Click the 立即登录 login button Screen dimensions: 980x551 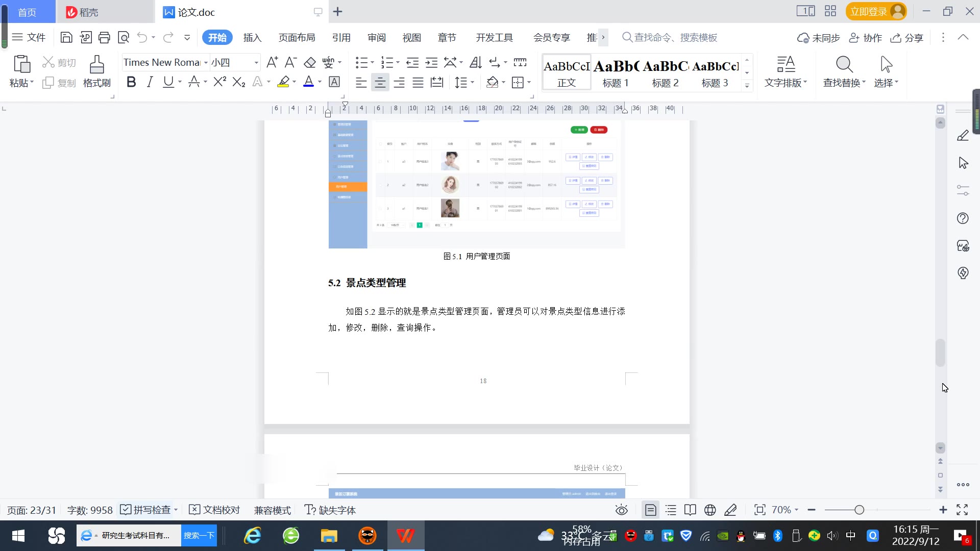(869, 12)
